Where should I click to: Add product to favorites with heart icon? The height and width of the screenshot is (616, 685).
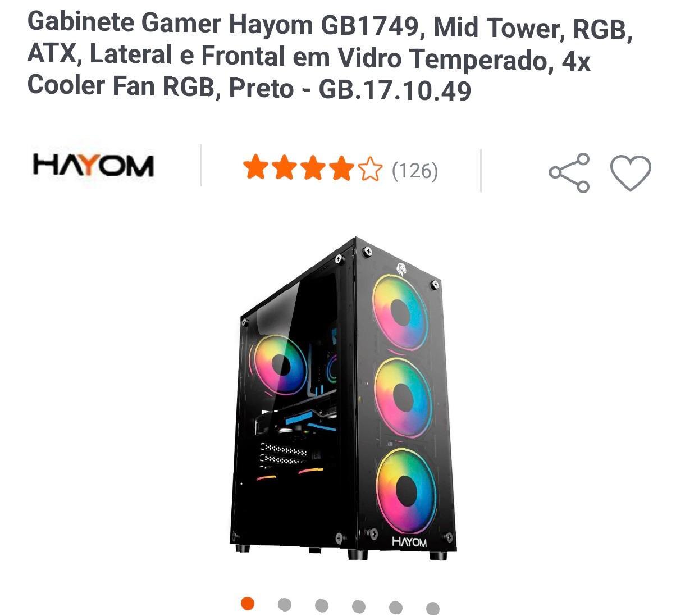[x=631, y=172]
